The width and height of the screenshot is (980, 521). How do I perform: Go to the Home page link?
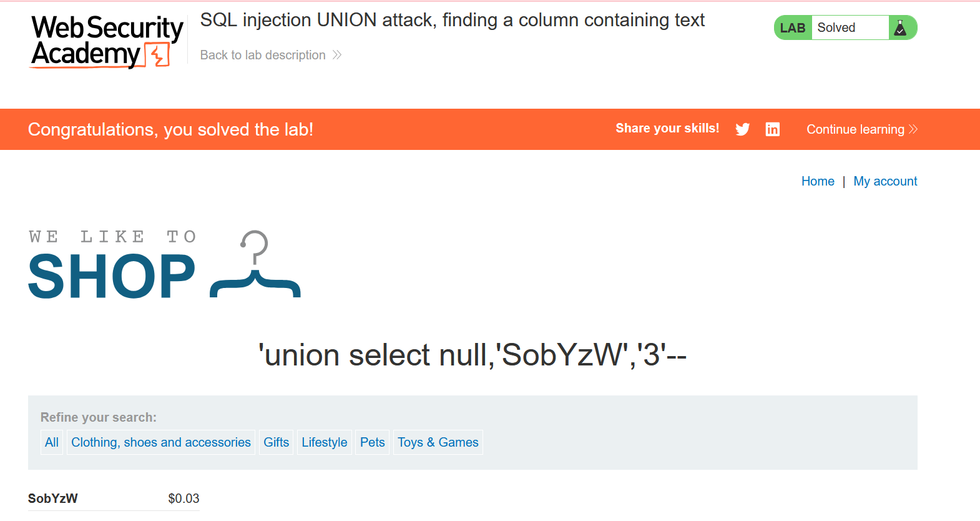(818, 181)
